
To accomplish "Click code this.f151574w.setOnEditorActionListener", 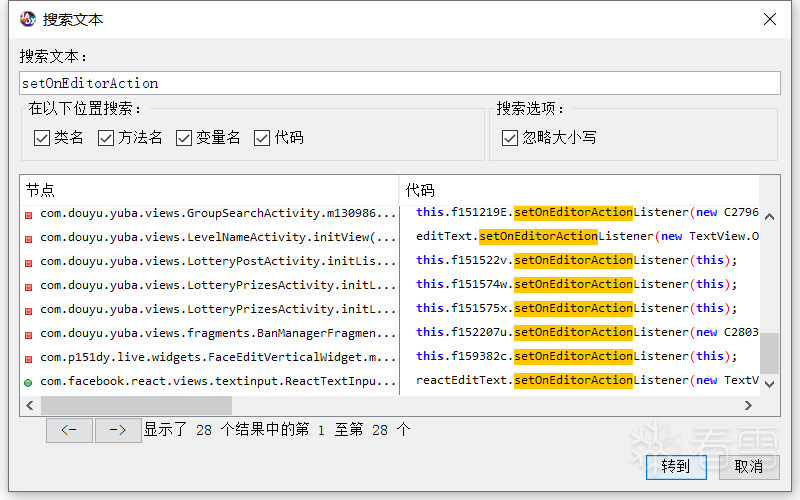I will point(577,284).
